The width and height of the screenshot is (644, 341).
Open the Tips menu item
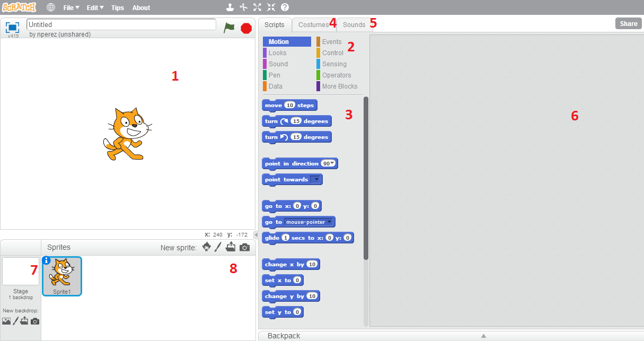(118, 8)
